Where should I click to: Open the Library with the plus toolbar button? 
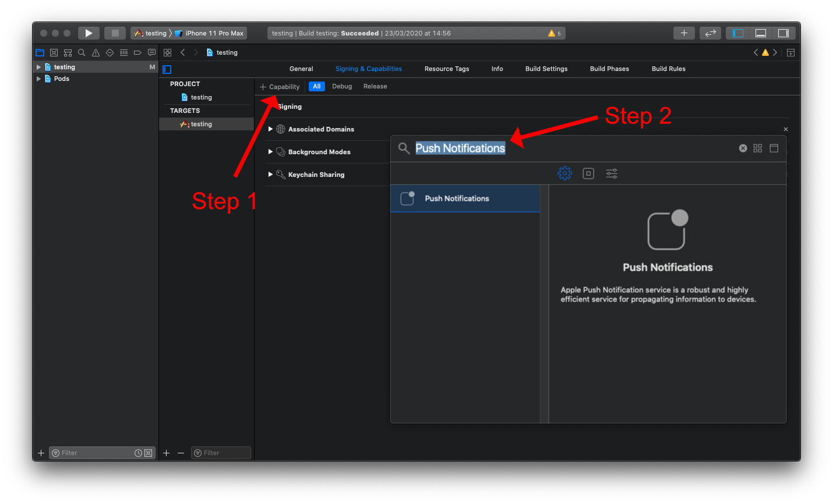(684, 33)
